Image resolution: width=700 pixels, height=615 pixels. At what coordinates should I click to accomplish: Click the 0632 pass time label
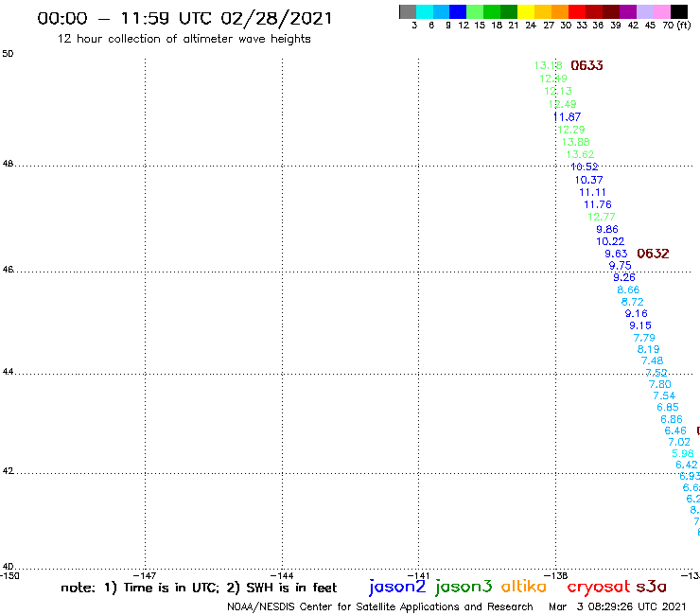click(653, 254)
